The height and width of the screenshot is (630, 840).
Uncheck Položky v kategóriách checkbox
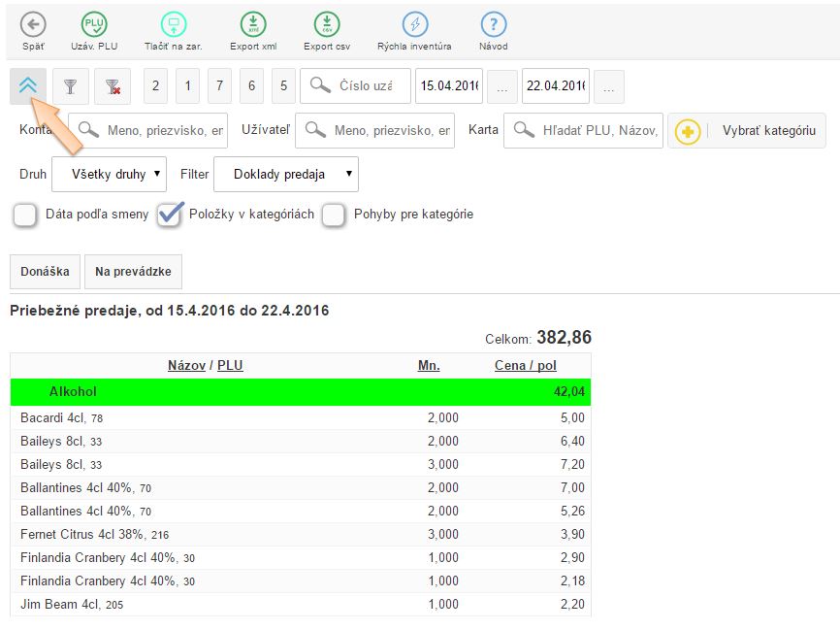pyautogui.click(x=170, y=215)
